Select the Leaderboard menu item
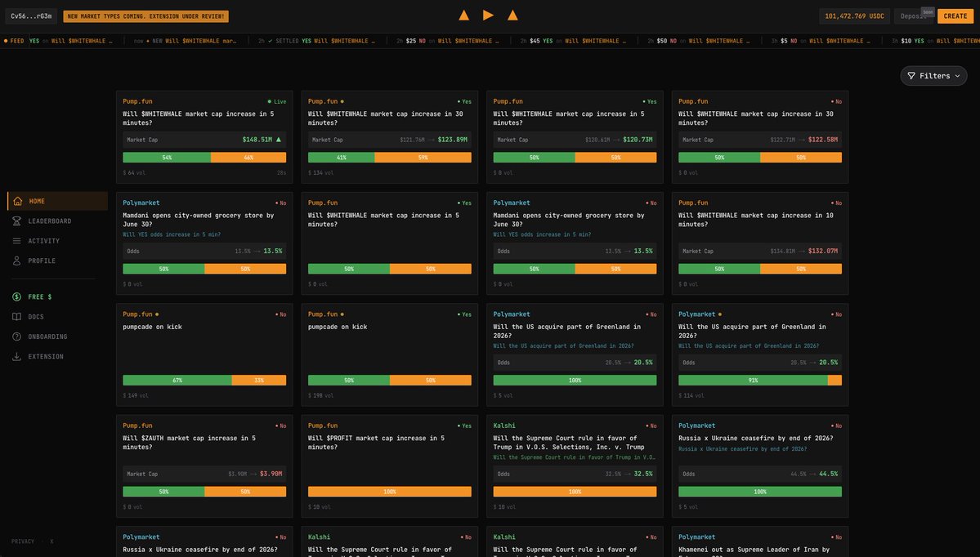The width and height of the screenshot is (980, 557). [49, 221]
